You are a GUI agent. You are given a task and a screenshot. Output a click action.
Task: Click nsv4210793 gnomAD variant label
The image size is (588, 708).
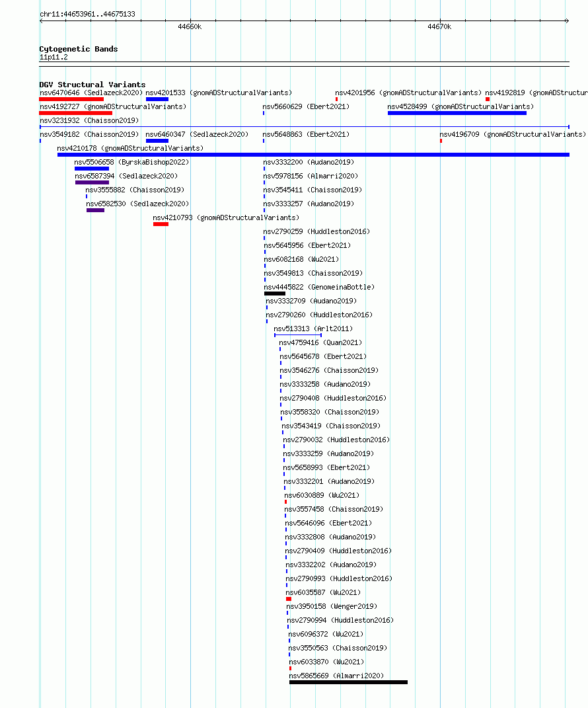[226, 217]
